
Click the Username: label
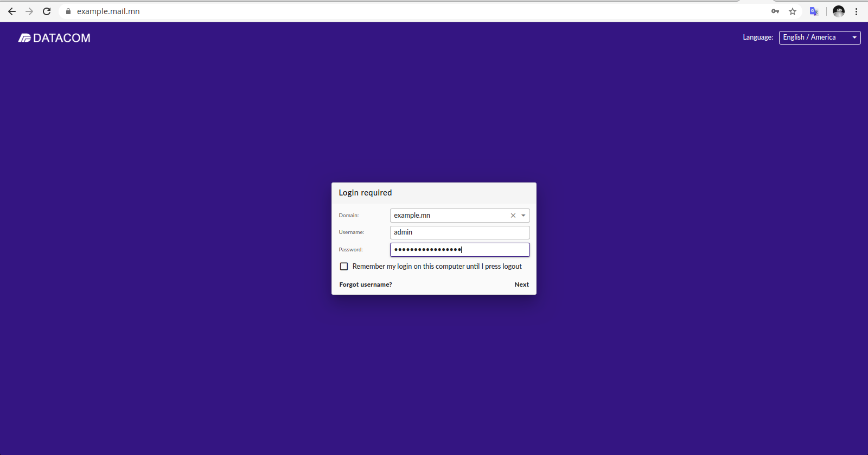pos(352,232)
